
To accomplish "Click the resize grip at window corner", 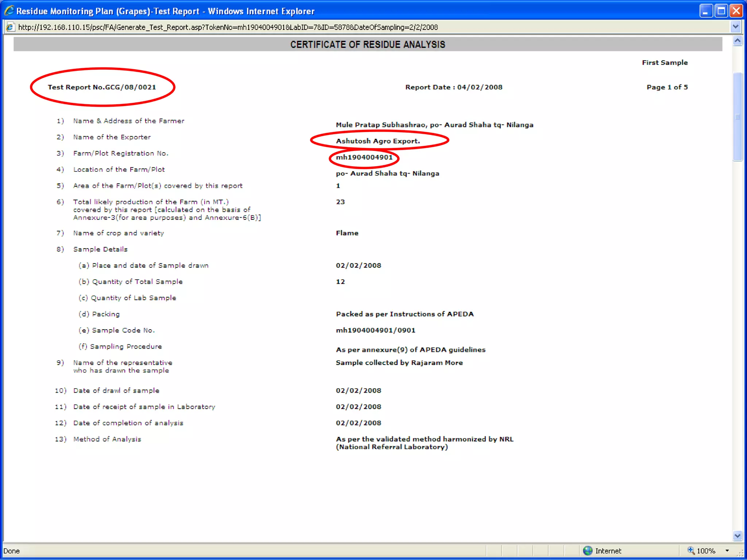I will (741, 553).
